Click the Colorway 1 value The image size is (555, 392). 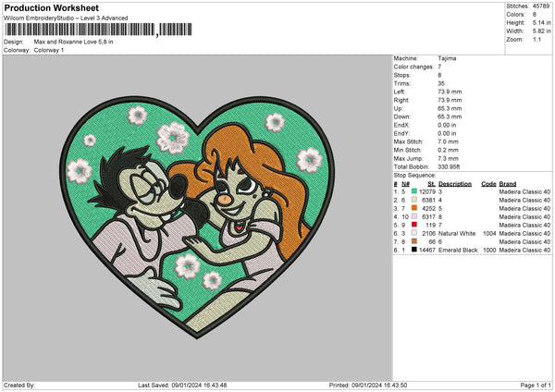point(49,50)
